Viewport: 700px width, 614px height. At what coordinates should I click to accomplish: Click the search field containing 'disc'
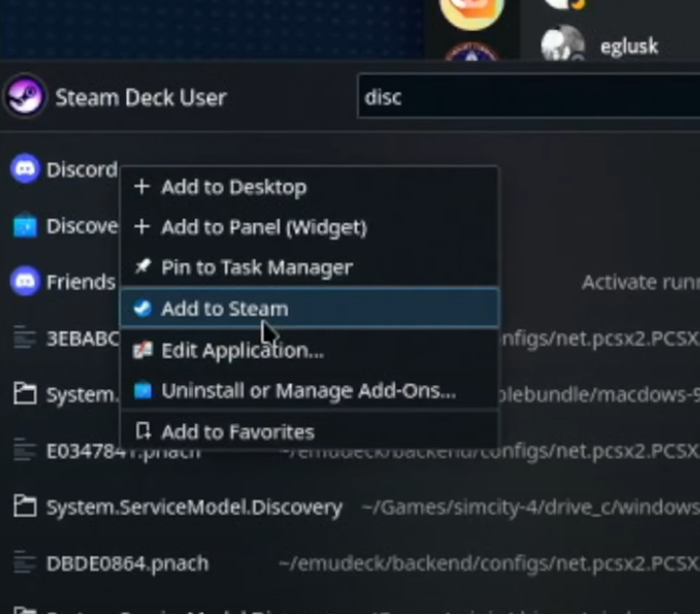pyautogui.click(x=528, y=96)
